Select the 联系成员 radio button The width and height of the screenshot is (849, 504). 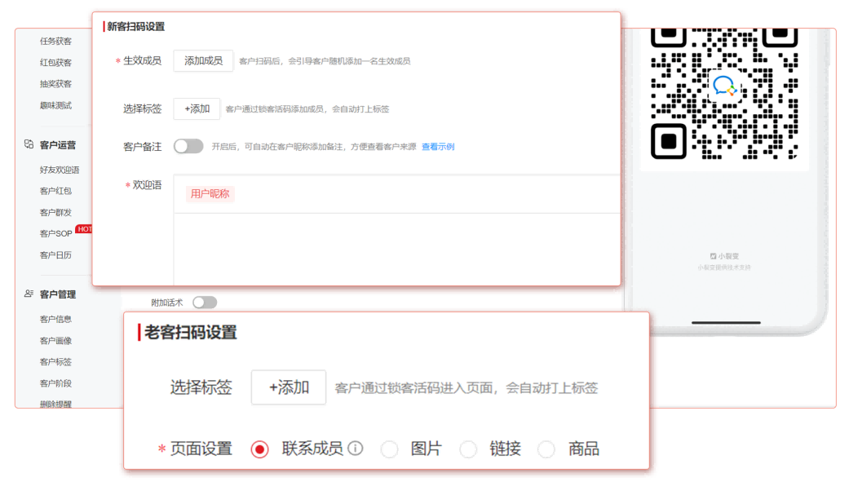[259, 449]
